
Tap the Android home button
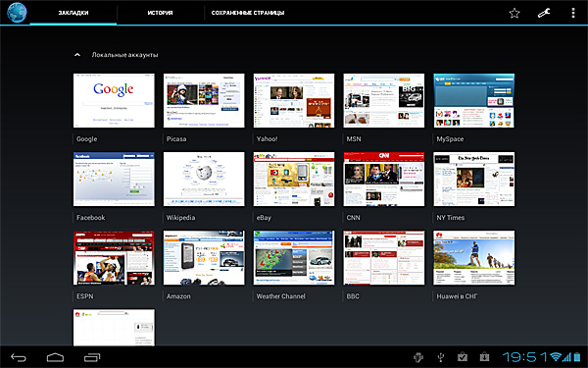55,357
